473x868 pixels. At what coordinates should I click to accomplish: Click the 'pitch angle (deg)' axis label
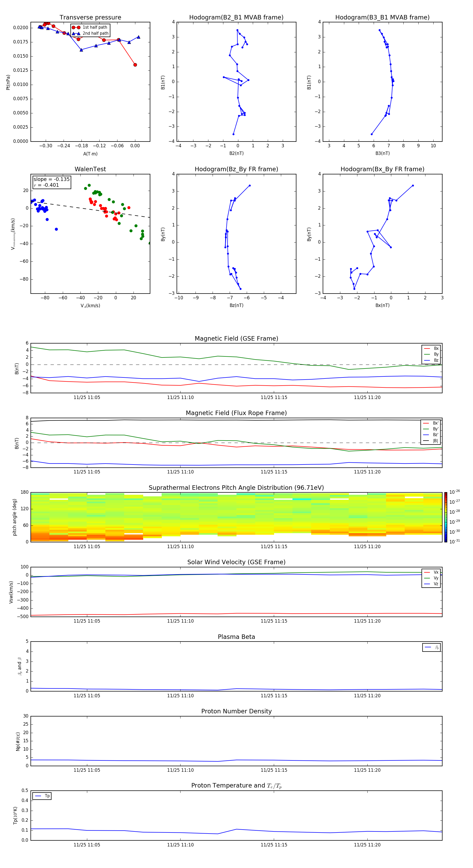[15, 517]
